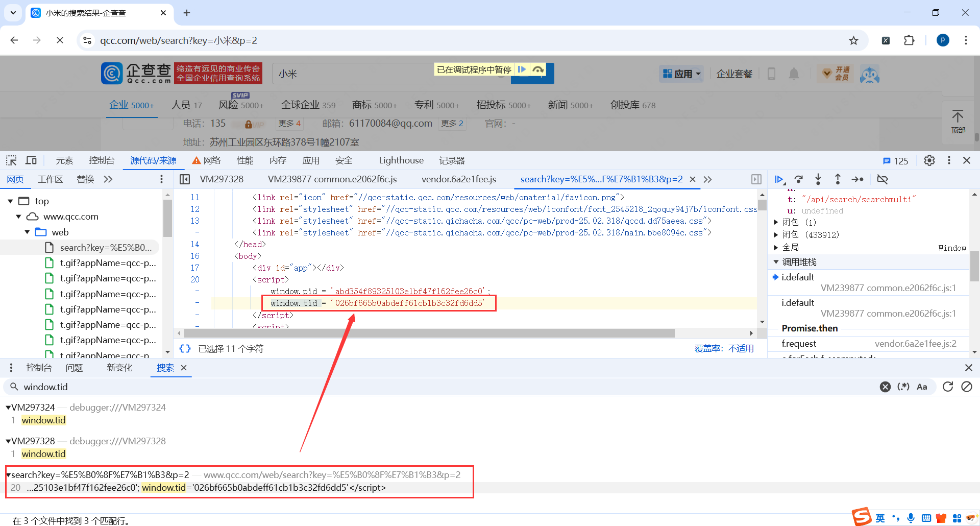Select the f.request call stack frame
Image resolution: width=980 pixels, height=526 pixels.
pos(868,344)
